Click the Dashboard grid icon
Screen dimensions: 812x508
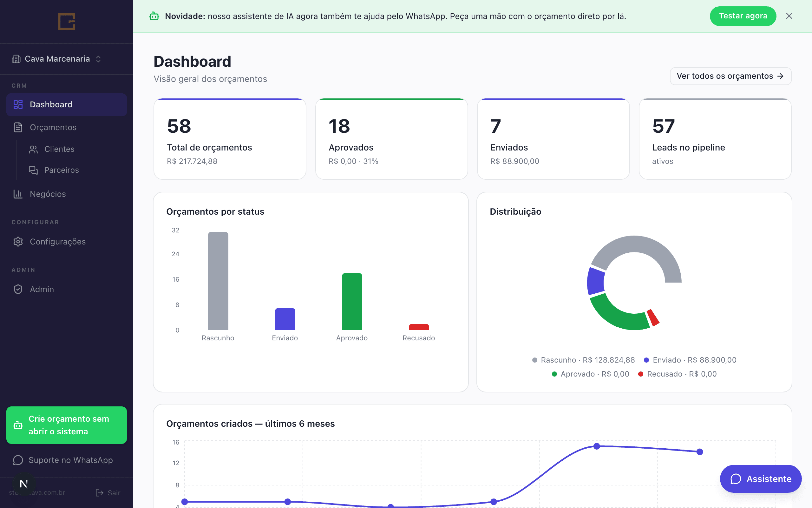tap(18, 104)
